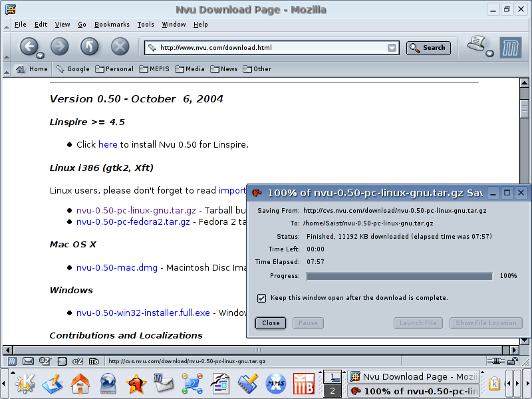Open the Edit menu

[x=41, y=25]
